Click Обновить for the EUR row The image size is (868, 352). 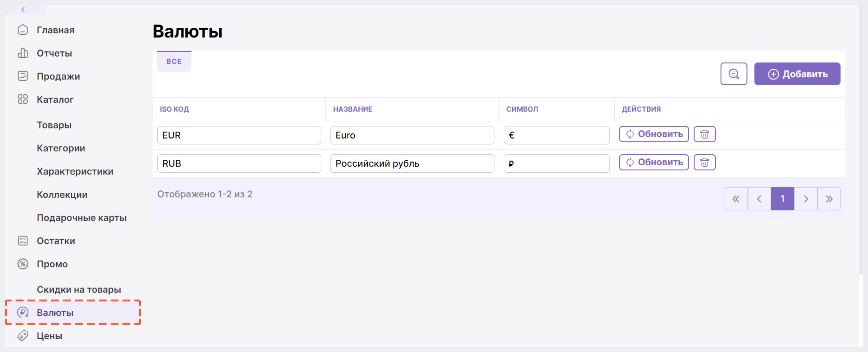tap(654, 134)
